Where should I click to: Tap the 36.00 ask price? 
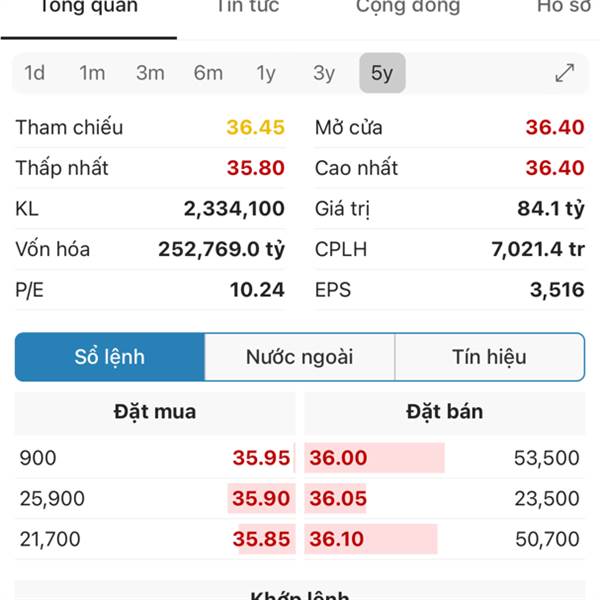[338, 458]
